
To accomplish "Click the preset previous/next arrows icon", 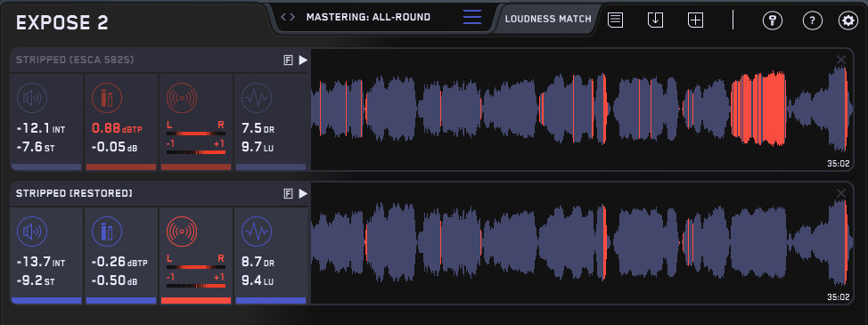I will (288, 17).
